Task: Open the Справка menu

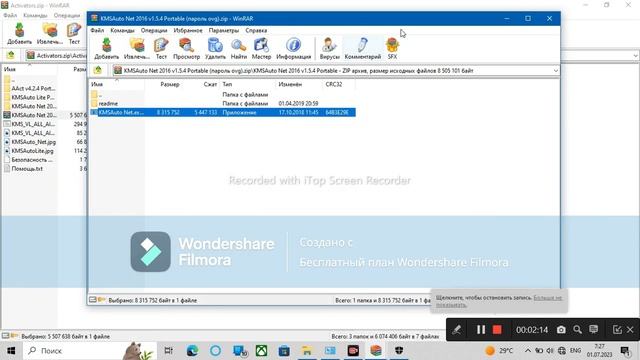Action: [x=256, y=31]
